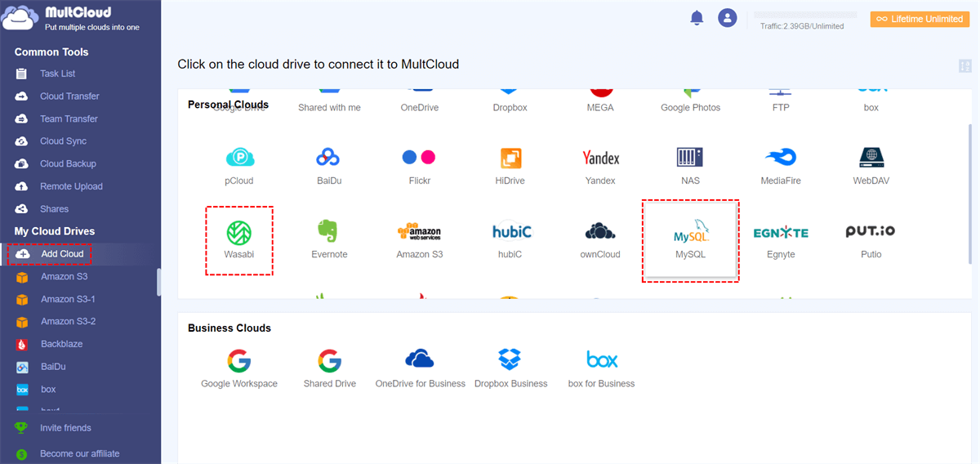Choose the Wasabi cloud drive

(x=239, y=240)
